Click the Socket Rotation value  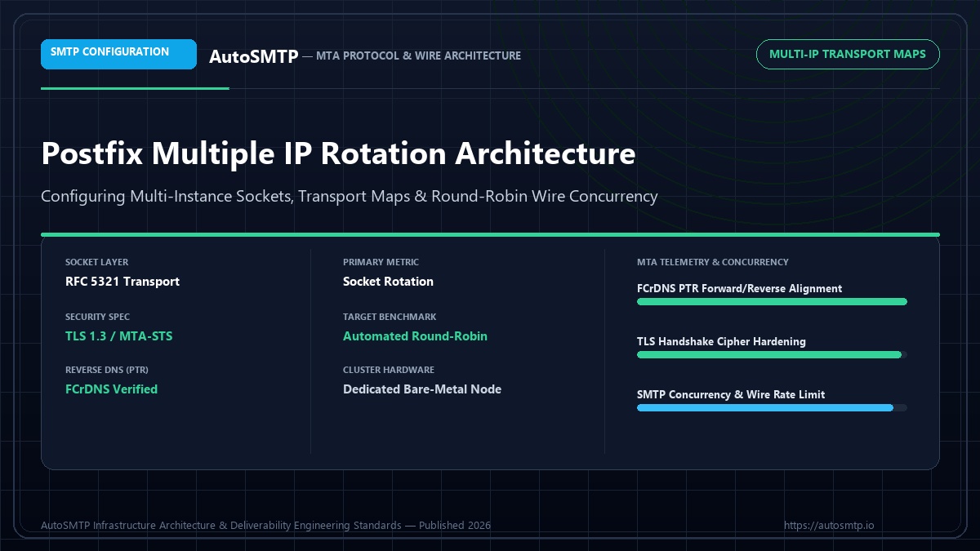pyautogui.click(x=388, y=282)
